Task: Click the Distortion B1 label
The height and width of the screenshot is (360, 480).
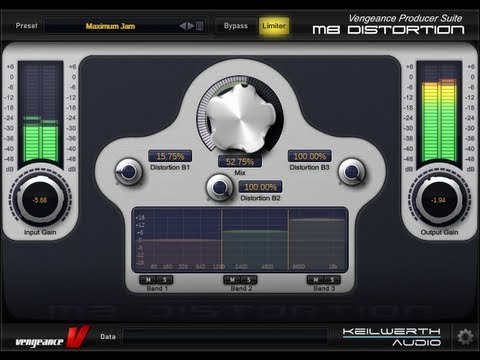Action: (x=170, y=167)
